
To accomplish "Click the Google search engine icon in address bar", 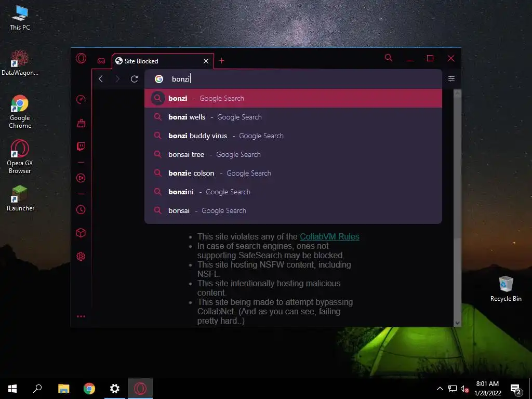I will [x=159, y=79].
